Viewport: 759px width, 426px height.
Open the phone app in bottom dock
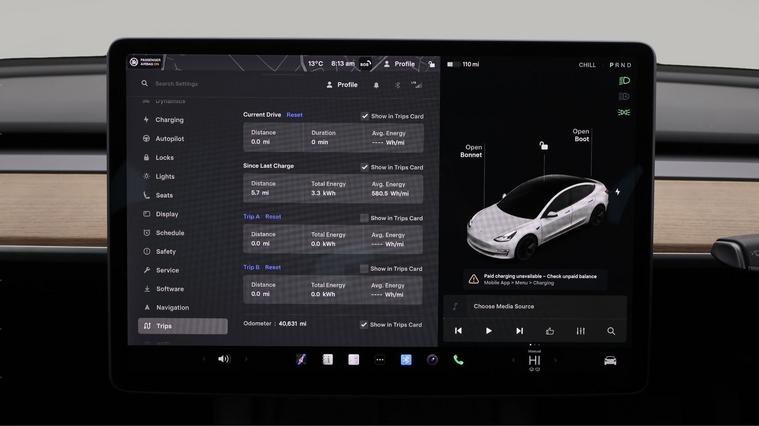click(x=458, y=360)
